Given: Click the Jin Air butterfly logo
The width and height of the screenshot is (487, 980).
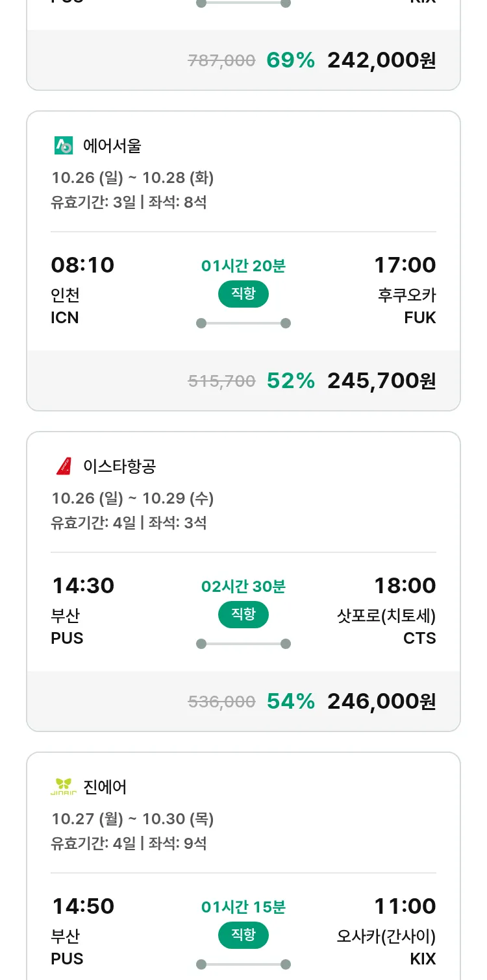Looking at the screenshot, I should point(64,787).
